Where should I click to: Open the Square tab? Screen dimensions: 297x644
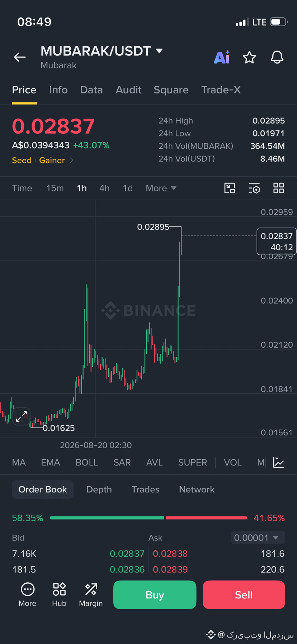tap(171, 90)
